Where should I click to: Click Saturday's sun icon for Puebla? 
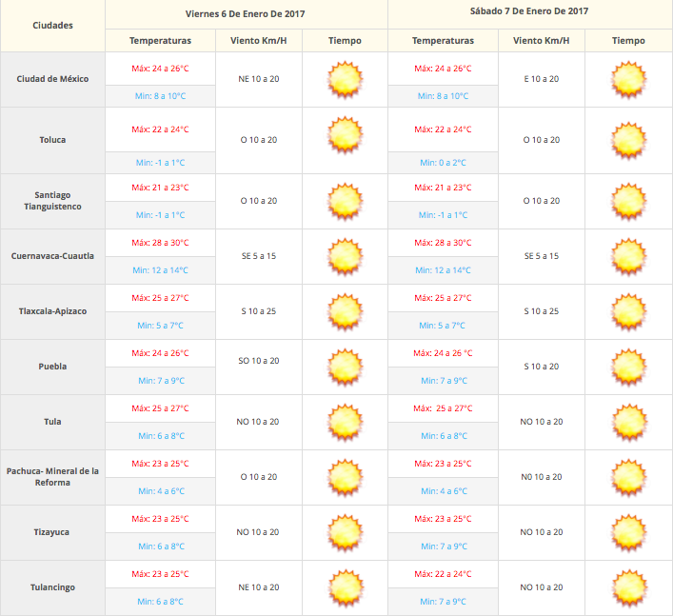pyautogui.click(x=628, y=367)
